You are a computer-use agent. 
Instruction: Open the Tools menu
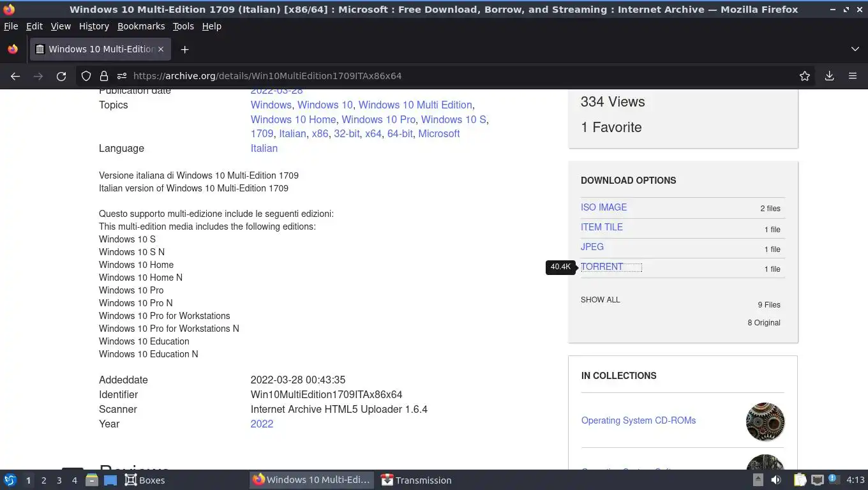(x=183, y=26)
